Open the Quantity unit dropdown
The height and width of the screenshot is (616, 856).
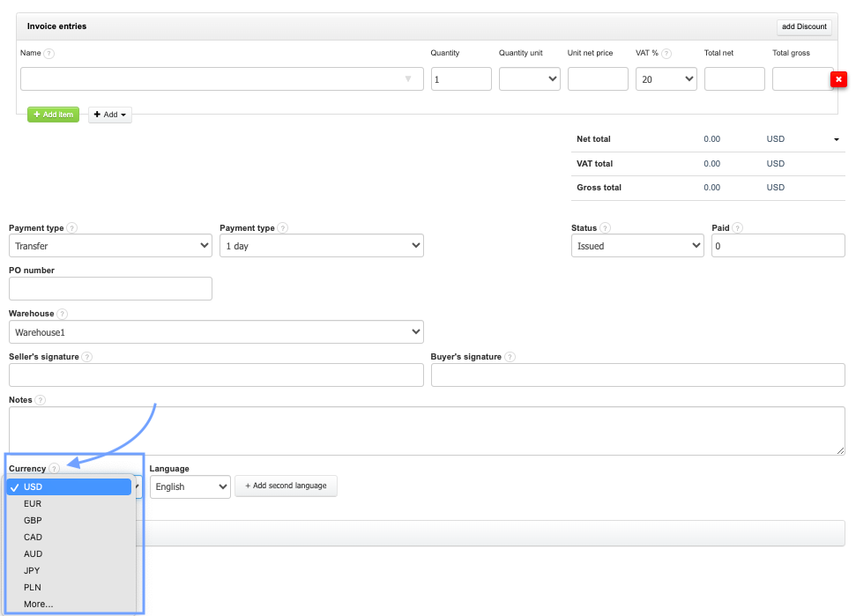pos(529,79)
